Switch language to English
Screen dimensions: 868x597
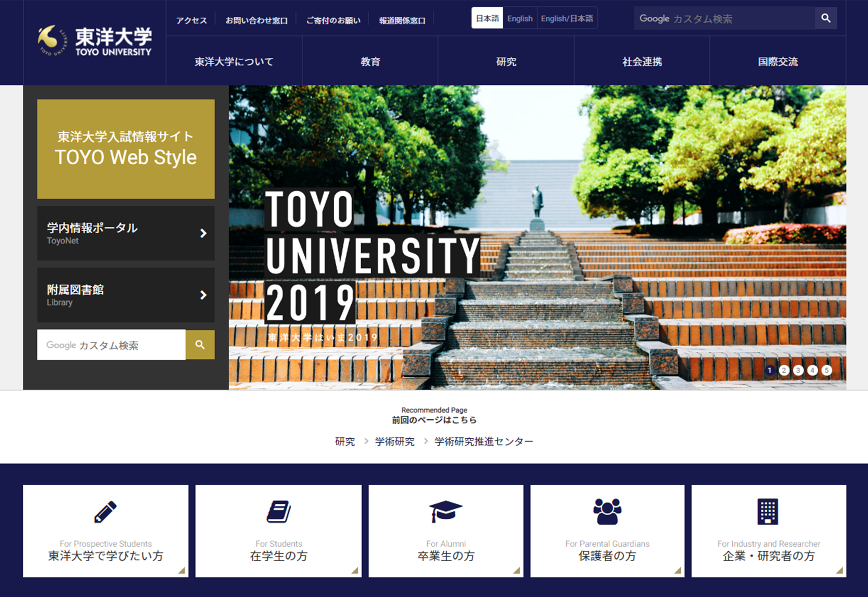(x=520, y=18)
